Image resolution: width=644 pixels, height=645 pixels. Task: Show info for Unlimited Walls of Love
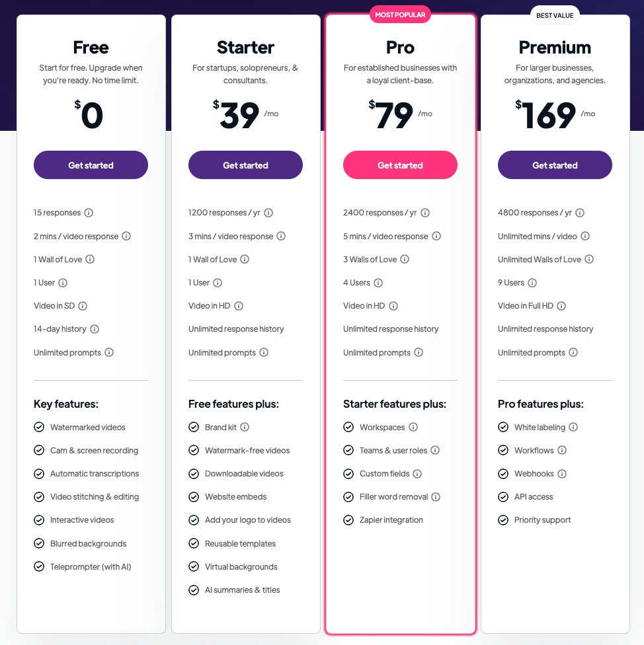click(589, 260)
